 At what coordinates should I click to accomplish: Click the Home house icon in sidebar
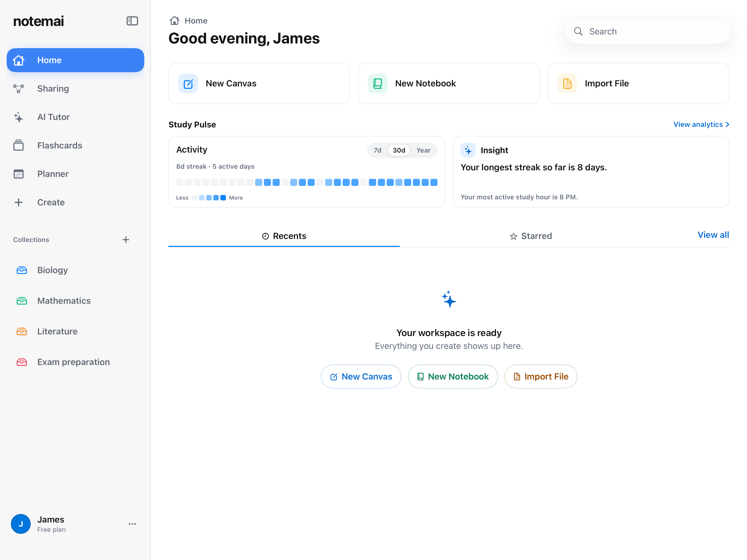click(19, 60)
